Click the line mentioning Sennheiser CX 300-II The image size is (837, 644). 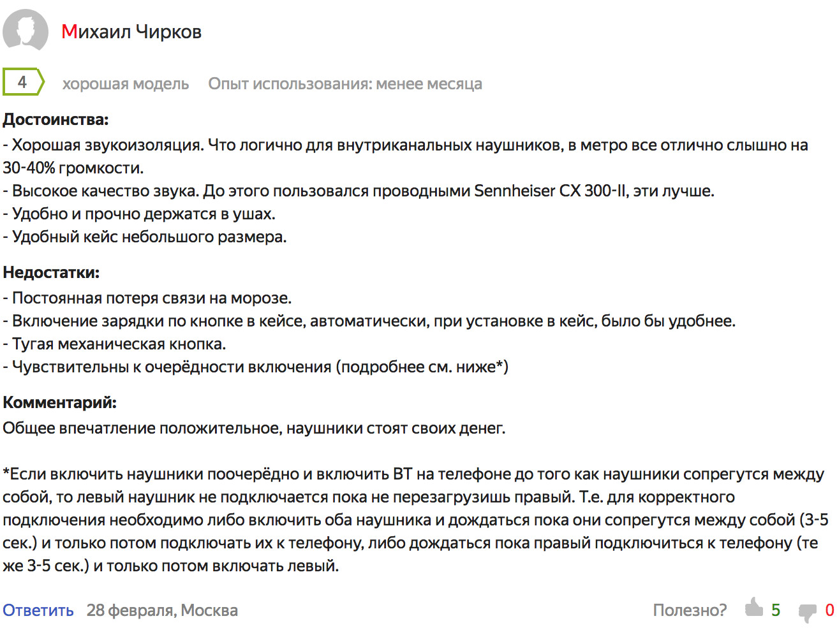[359, 191]
